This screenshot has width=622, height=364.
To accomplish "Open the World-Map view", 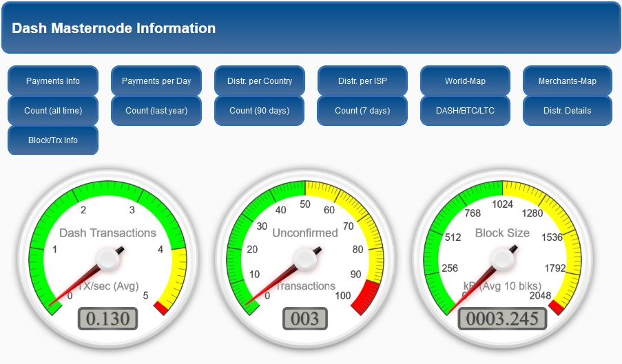I will pos(465,81).
